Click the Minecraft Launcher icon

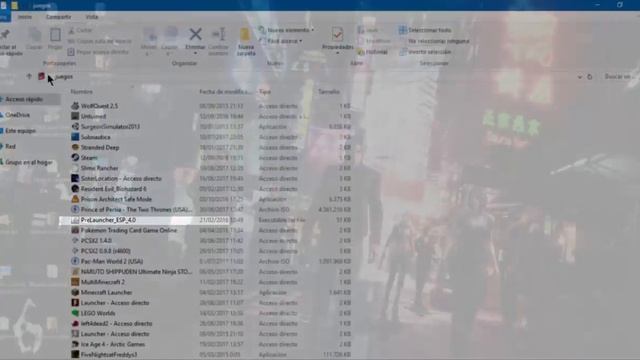[75, 292]
